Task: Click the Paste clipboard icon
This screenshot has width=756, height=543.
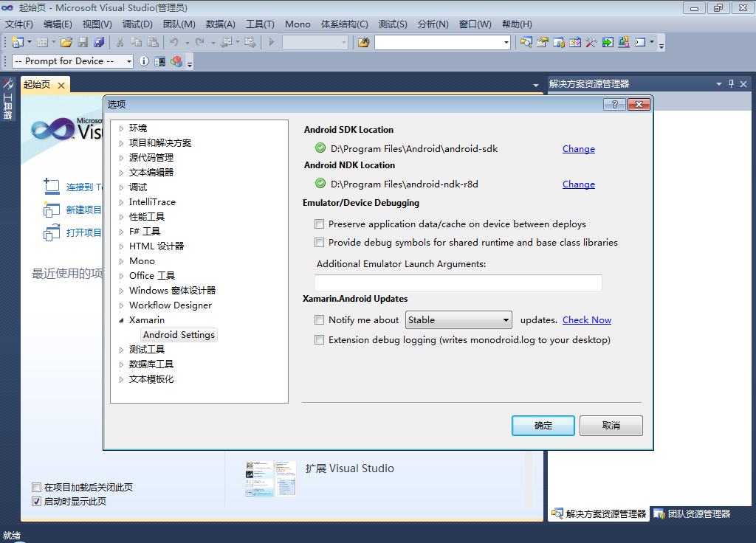Action: pyautogui.click(x=153, y=42)
